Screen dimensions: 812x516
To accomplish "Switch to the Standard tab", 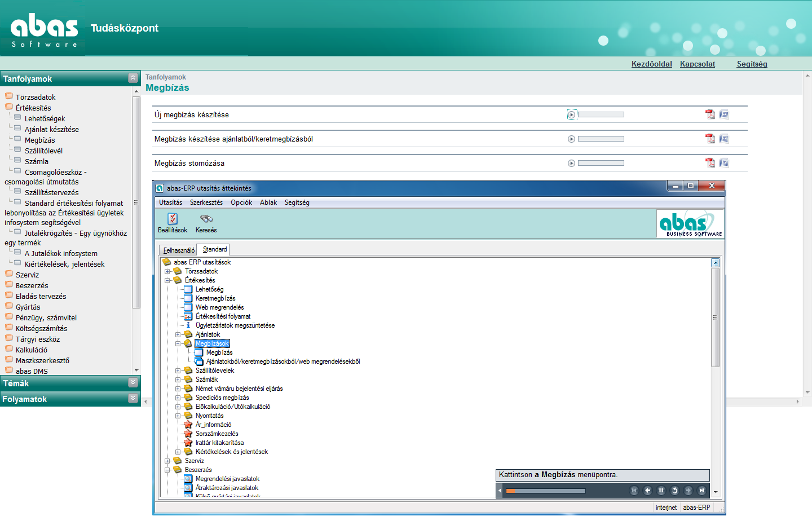I will pyautogui.click(x=215, y=249).
